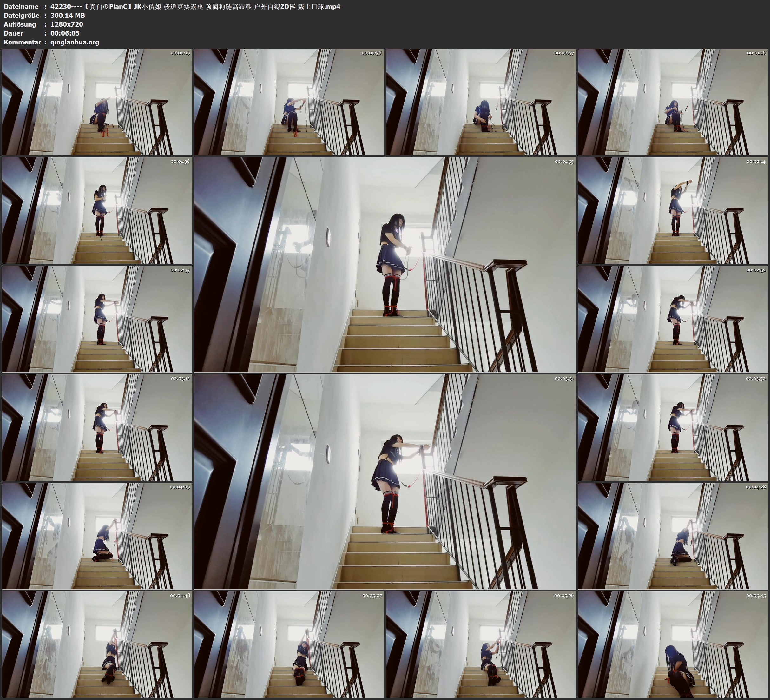Viewport: 770px width, 700px height.
Task: Click the qinglanhua.org comment text
Action: (x=75, y=42)
